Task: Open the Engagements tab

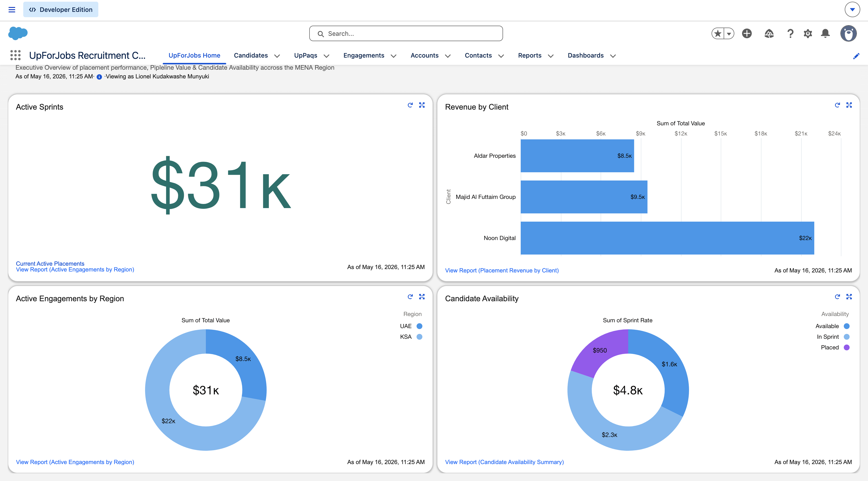Action: [x=364, y=56]
